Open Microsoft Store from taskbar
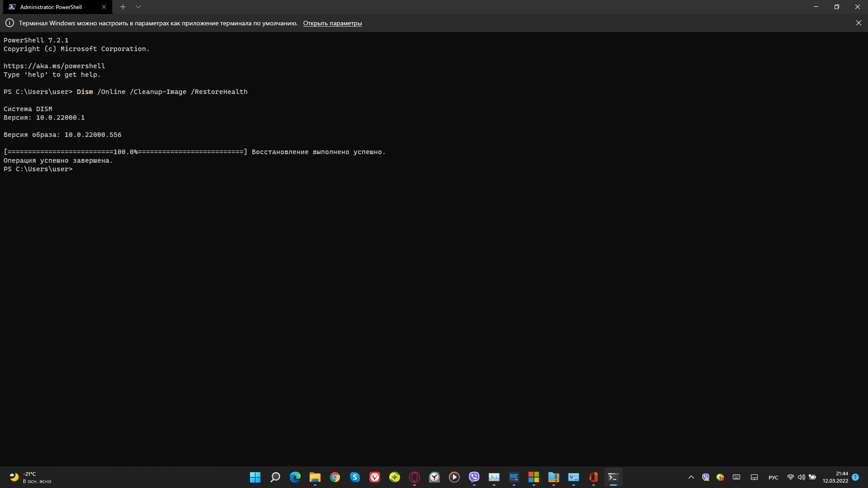 (x=533, y=477)
